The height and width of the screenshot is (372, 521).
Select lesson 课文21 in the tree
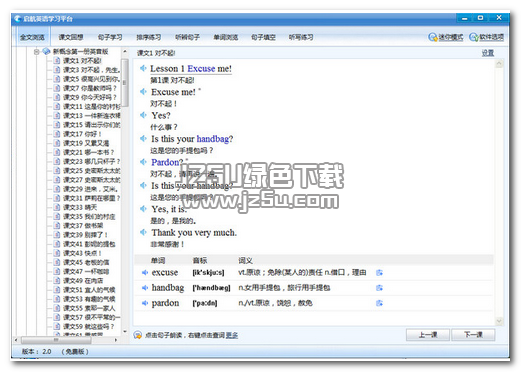click(x=88, y=152)
